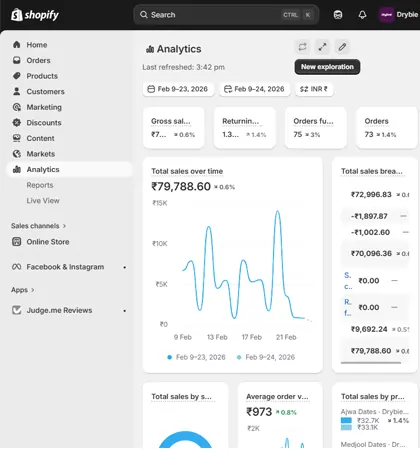Click the -₹1,002.60 breakdown row
The image size is (420, 450).
(375, 232)
